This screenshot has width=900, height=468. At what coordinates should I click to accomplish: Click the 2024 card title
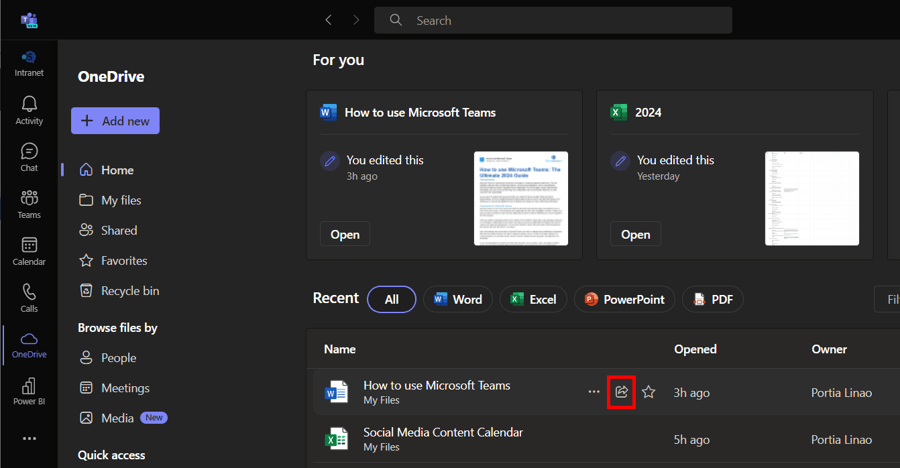(648, 113)
